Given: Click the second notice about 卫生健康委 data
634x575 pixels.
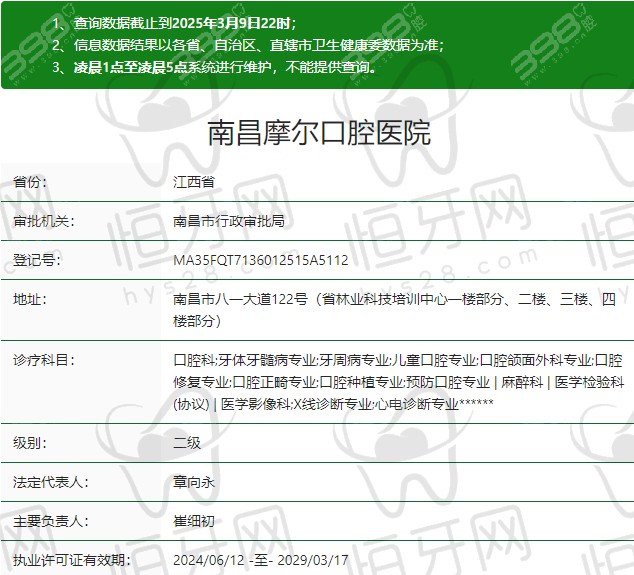Looking at the screenshot, I should pos(246,45).
